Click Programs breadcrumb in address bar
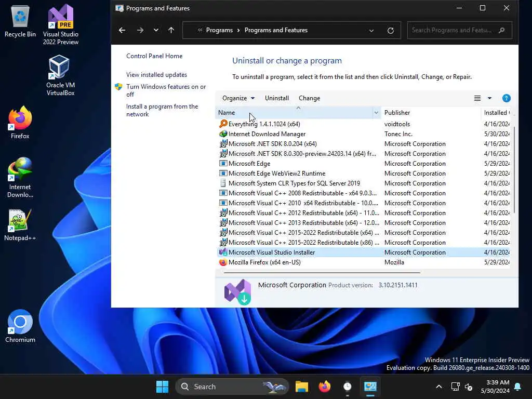532x399 pixels. coord(219,30)
